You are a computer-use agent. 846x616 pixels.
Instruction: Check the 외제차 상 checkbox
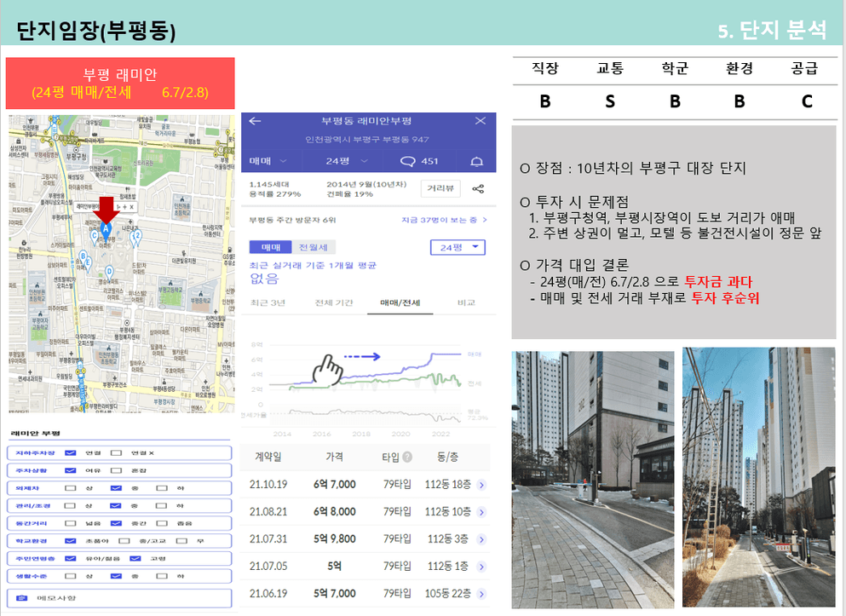(x=70, y=488)
